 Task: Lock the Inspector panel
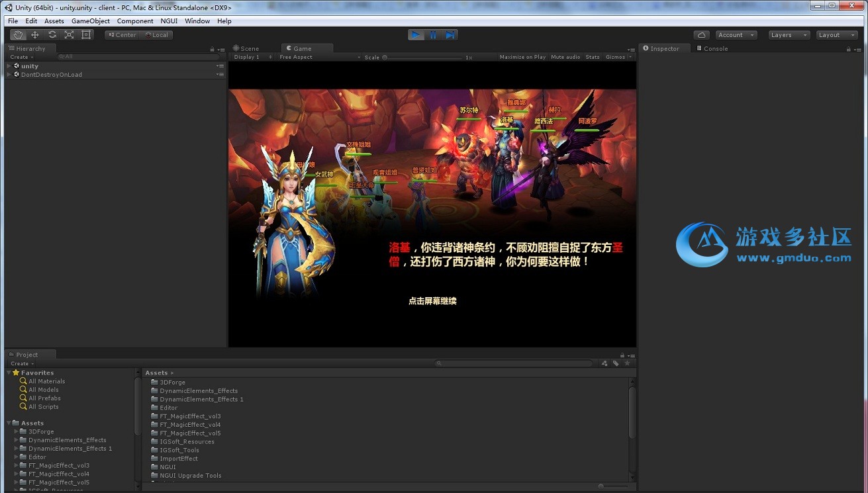[849, 49]
